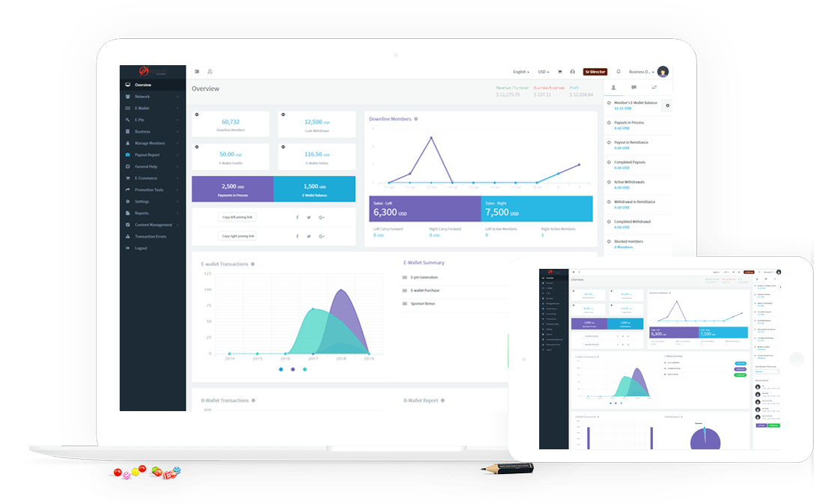Open the Business D... account dropdown
The image size is (814, 504).
click(x=641, y=72)
